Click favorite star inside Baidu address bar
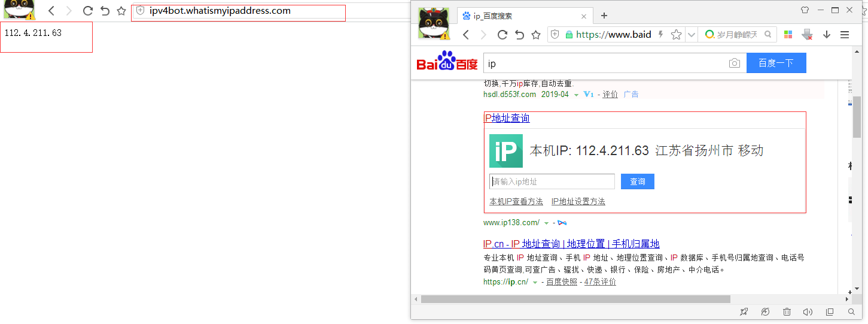The image size is (868, 324). point(676,35)
